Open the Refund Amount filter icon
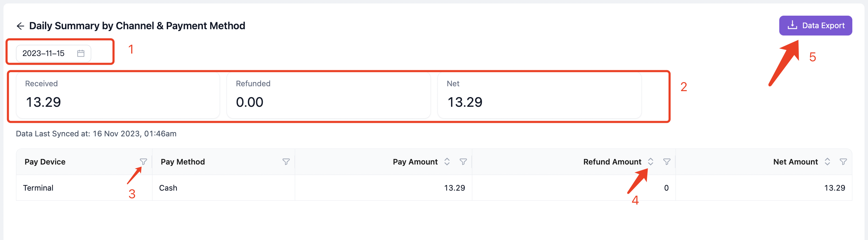Viewport: 868px width, 240px height. click(667, 162)
